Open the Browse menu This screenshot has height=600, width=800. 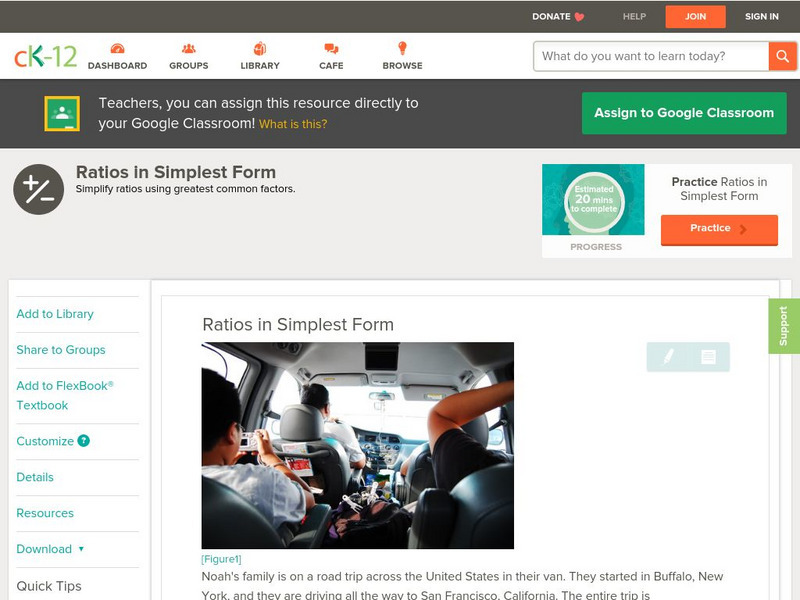pyautogui.click(x=402, y=55)
